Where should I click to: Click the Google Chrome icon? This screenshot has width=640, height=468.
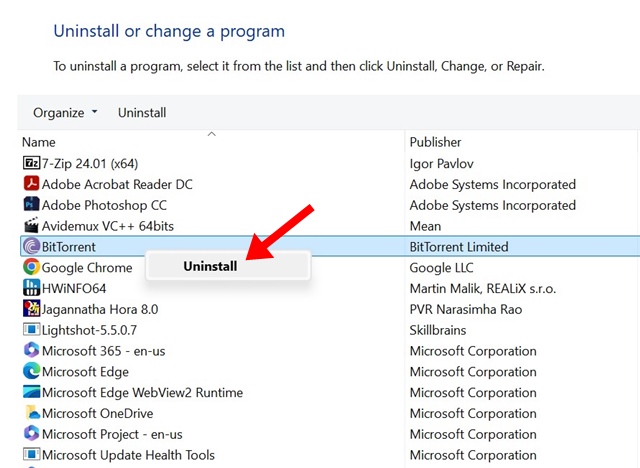[x=31, y=267]
